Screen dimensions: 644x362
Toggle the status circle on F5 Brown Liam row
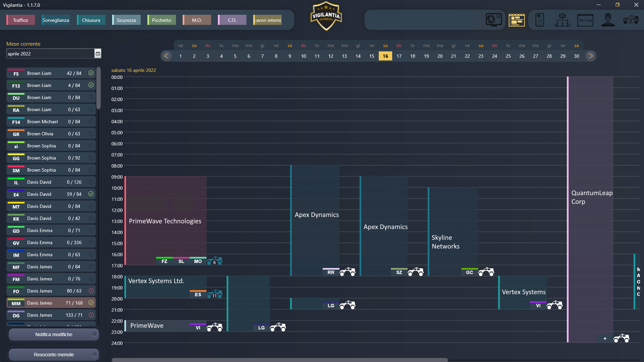point(91,73)
